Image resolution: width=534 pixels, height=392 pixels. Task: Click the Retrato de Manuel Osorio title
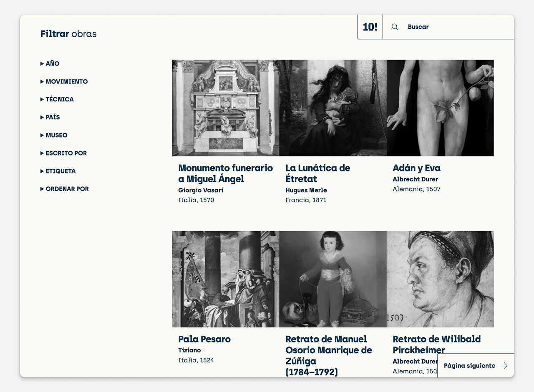(328, 355)
